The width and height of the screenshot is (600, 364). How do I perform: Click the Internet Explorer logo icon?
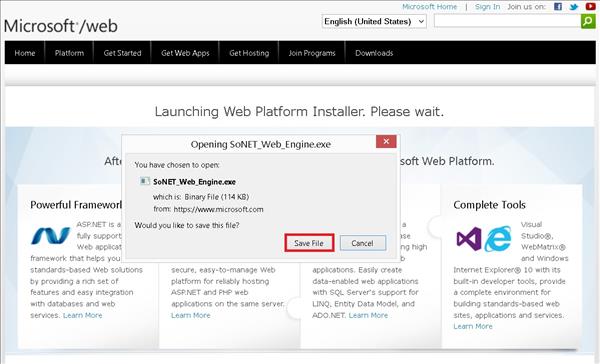(x=498, y=239)
